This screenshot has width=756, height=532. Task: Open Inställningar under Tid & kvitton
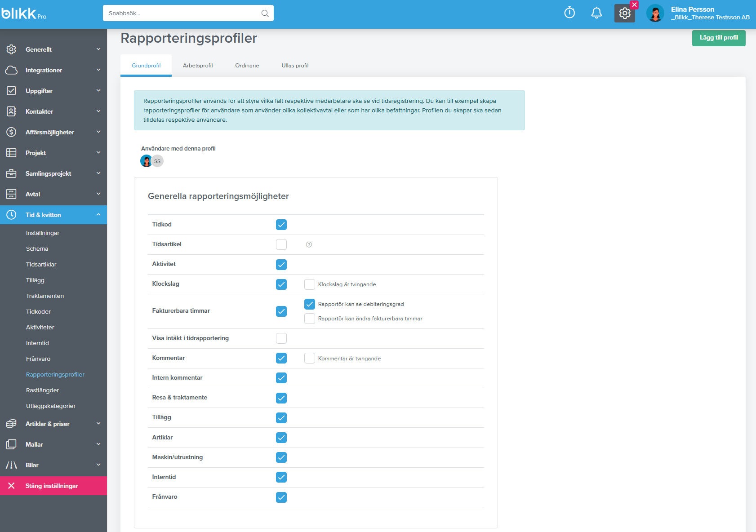(43, 233)
